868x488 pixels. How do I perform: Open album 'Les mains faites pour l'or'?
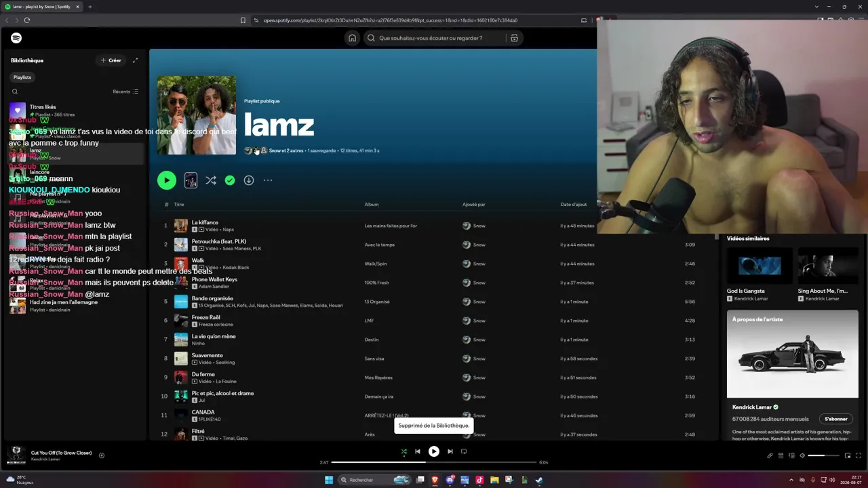391,226
